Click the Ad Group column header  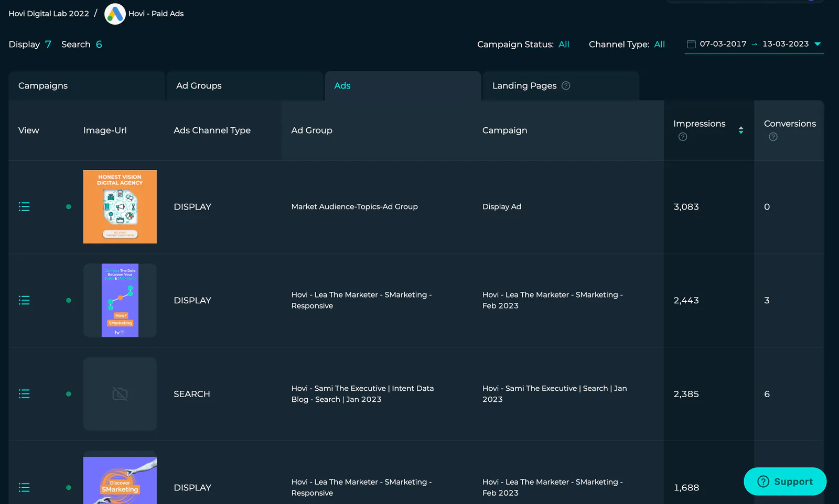coord(312,130)
